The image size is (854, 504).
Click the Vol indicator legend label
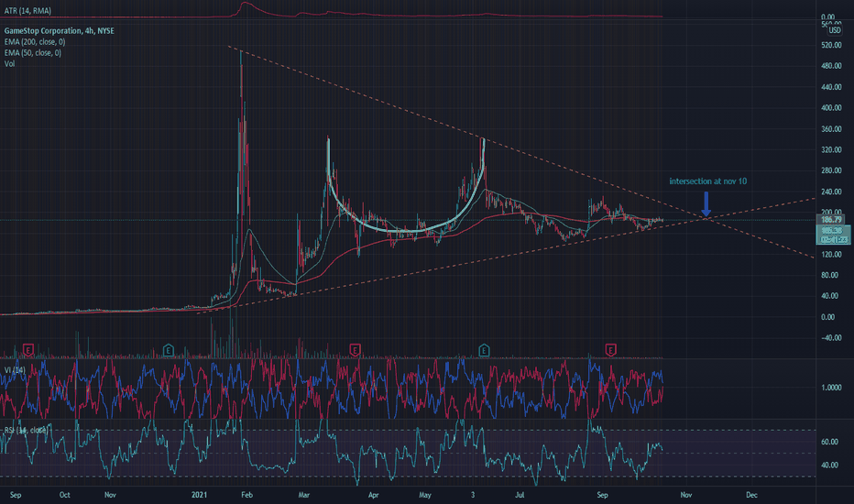9,64
